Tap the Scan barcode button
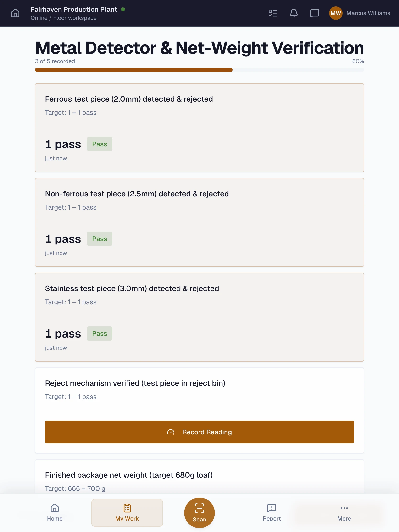399x532 pixels. point(199,513)
